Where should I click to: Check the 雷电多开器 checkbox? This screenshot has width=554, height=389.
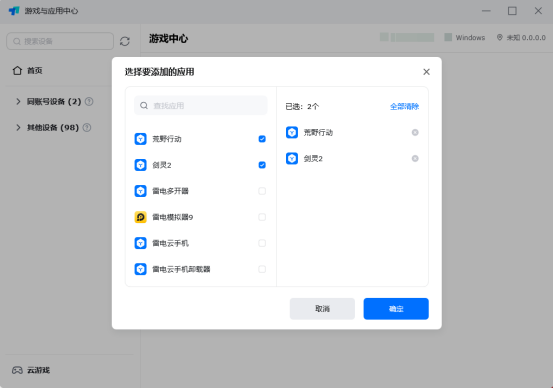coord(262,191)
